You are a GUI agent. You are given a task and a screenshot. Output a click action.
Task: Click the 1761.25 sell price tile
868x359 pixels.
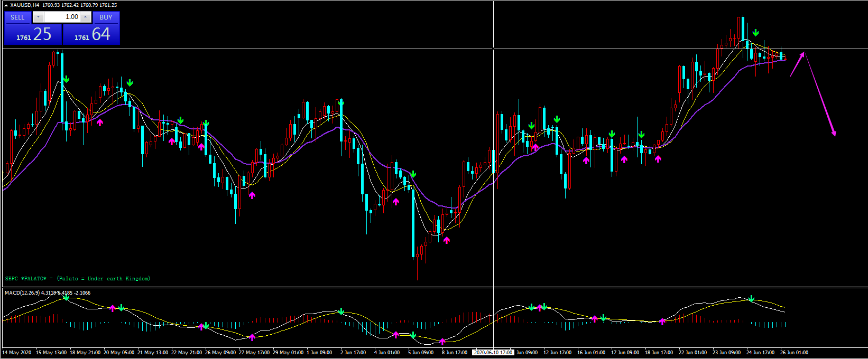point(33,35)
